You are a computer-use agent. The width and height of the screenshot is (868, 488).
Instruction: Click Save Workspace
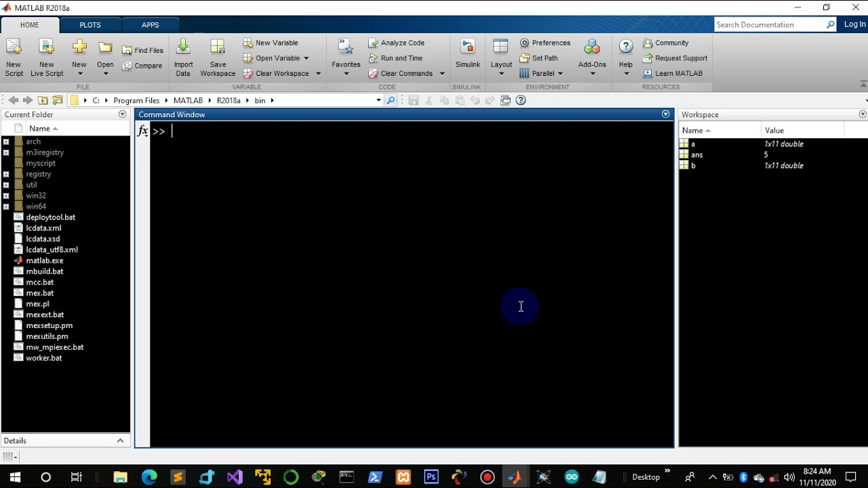coord(218,58)
